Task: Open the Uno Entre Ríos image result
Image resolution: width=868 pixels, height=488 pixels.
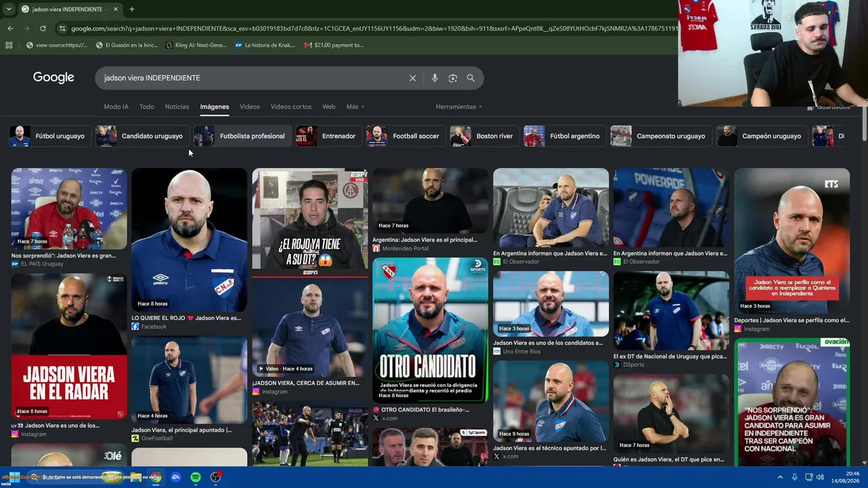Action: [551, 304]
